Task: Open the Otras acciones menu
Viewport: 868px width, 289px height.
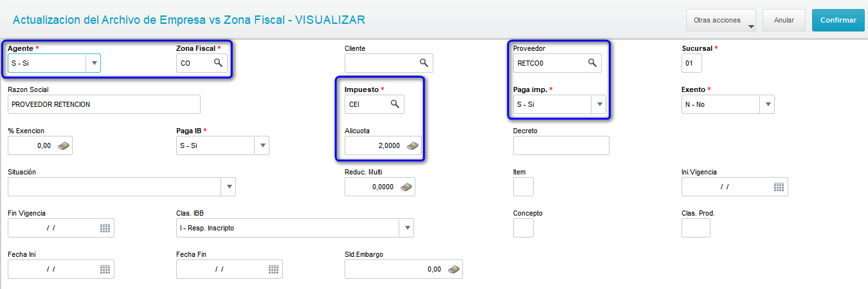Action: (721, 21)
